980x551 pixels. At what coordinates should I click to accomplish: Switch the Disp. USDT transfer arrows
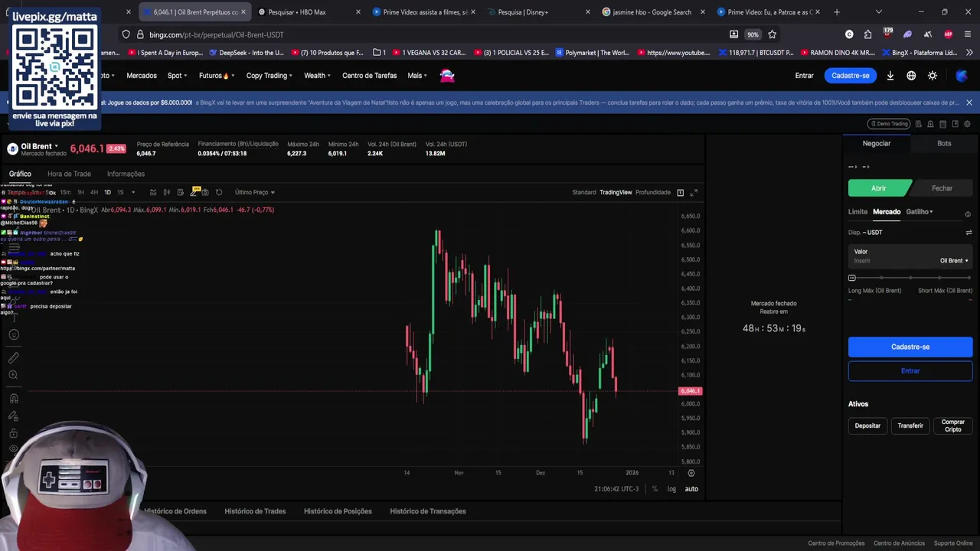(969, 233)
